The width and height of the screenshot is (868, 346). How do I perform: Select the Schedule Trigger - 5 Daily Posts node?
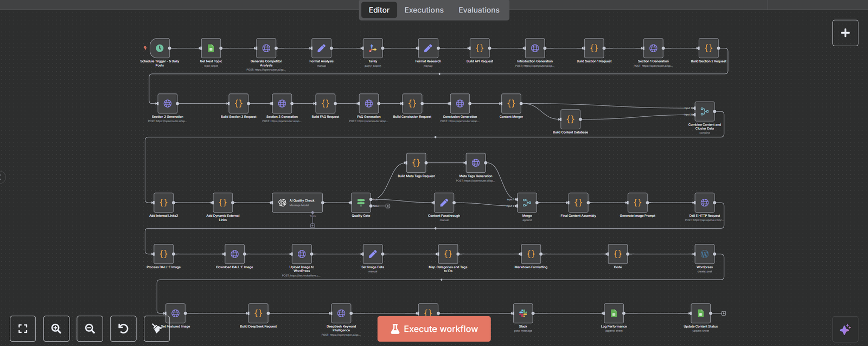(x=159, y=48)
